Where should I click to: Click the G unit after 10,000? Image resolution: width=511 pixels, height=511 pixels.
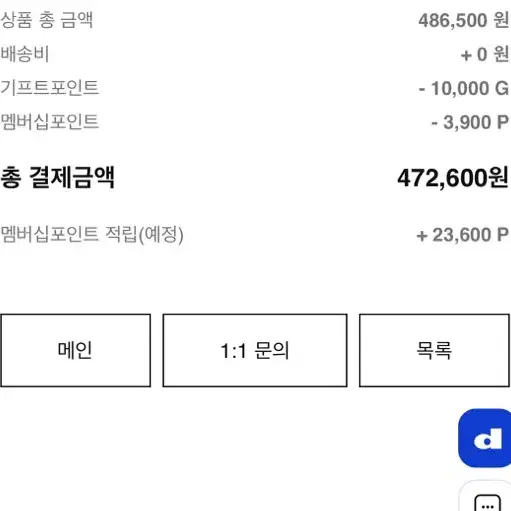pyautogui.click(x=502, y=88)
